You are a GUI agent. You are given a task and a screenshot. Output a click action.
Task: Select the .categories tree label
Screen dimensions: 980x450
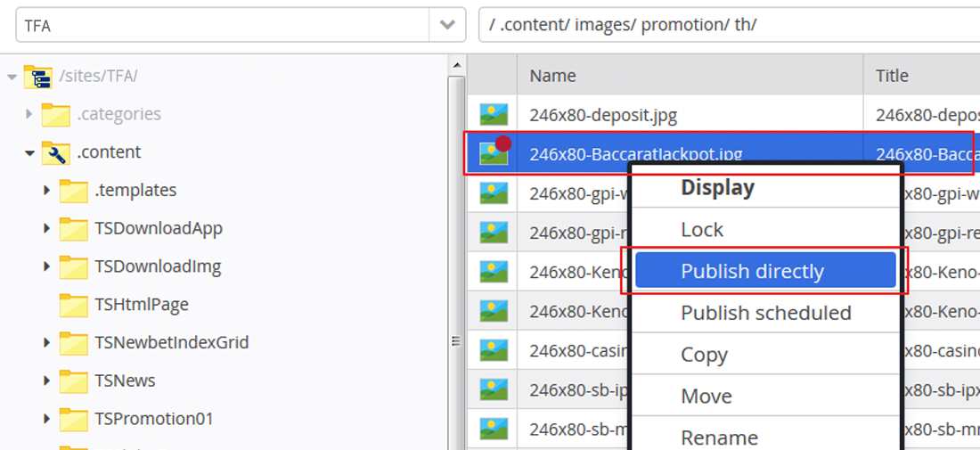pos(118,114)
